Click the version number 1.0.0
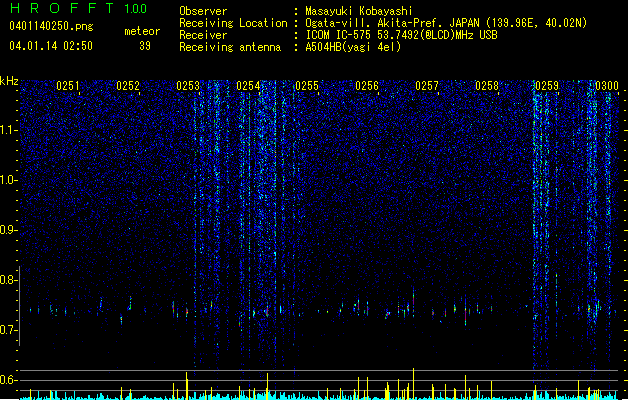 pos(135,9)
